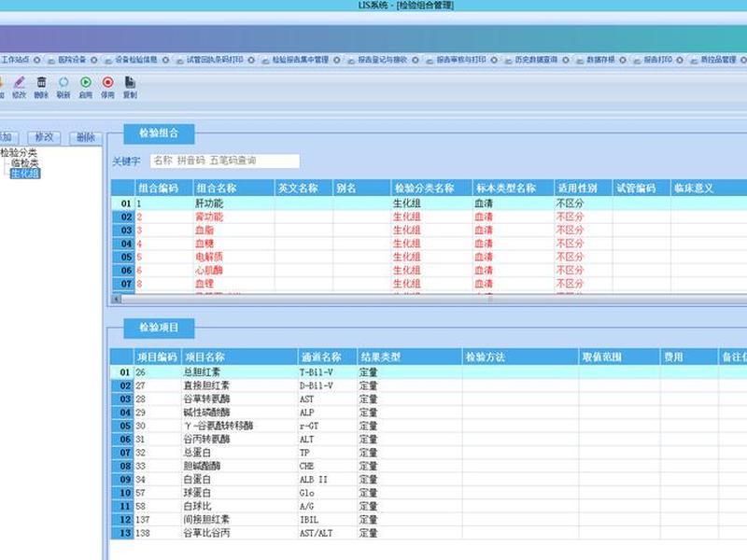The height and width of the screenshot is (560, 747).
Task: Close the 医院设备 tab via its circle icon
Action: tap(94, 60)
